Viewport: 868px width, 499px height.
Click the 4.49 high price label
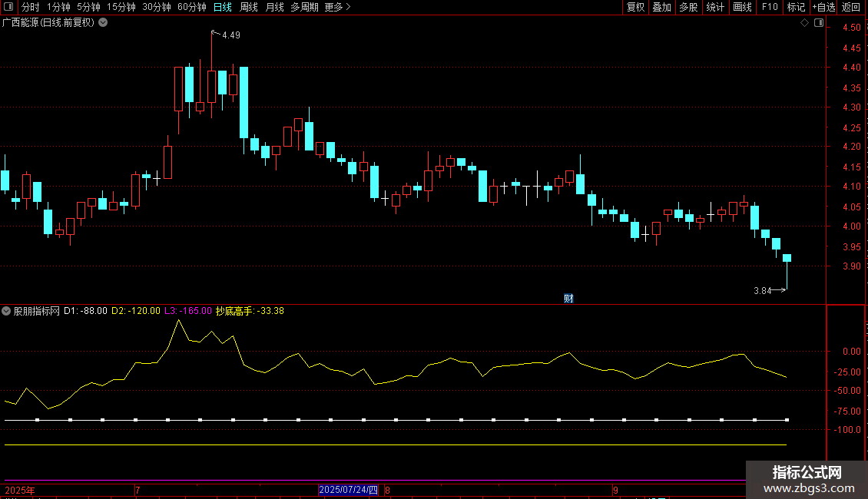231,35
